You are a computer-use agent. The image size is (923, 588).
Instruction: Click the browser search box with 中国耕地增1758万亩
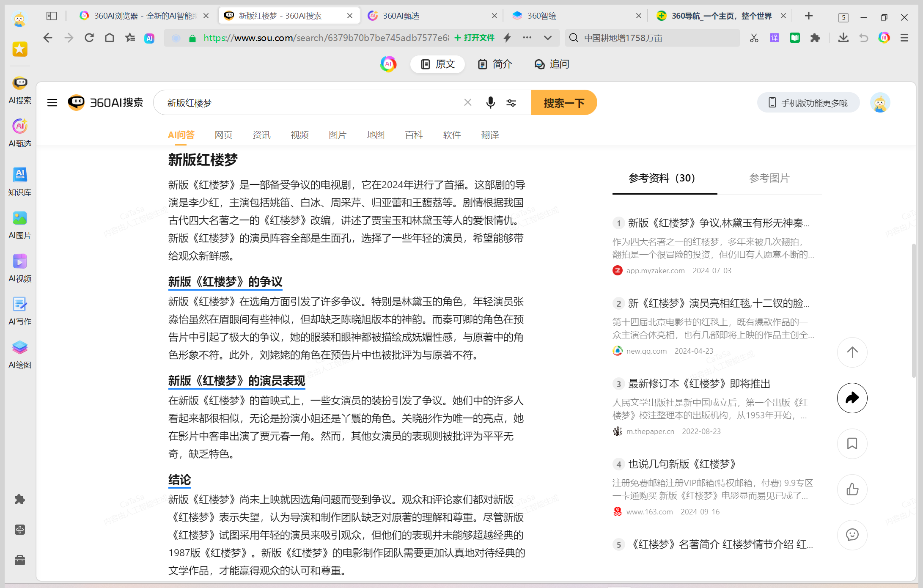click(652, 38)
